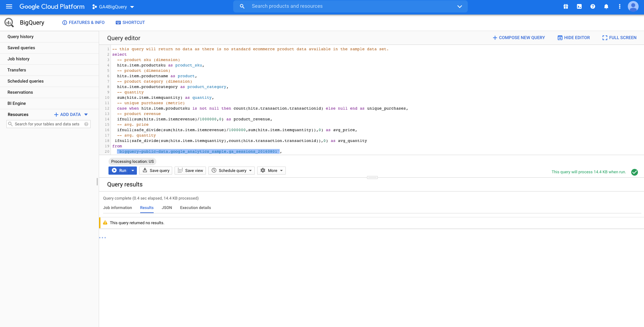The height and width of the screenshot is (327, 644).
Task: Open Transfers in sidebar
Action: [49, 70]
